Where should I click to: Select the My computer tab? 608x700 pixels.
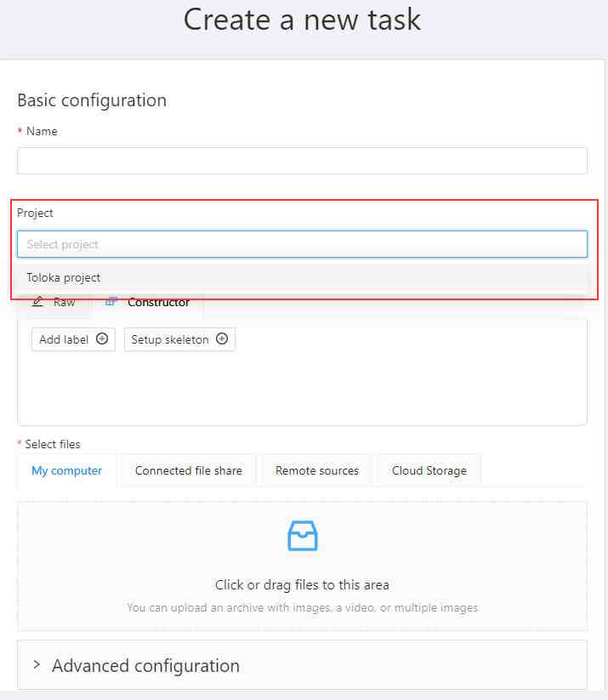point(66,470)
